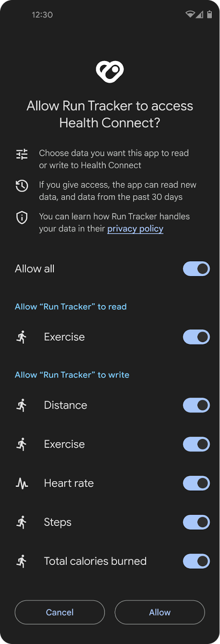Disable read access for Exercise
The height and width of the screenshot is (644, 220).
point(197,337)
